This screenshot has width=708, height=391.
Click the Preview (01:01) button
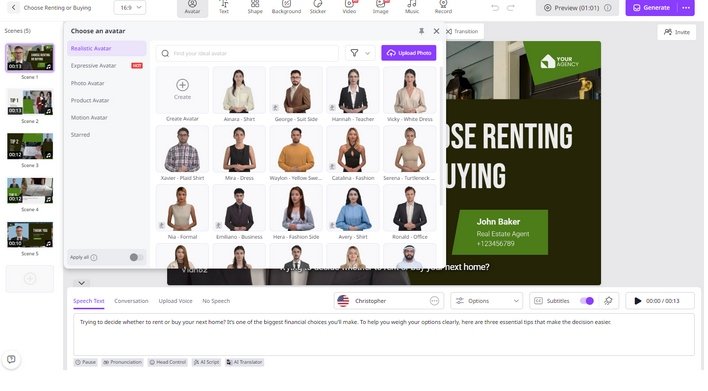point(577,8)
